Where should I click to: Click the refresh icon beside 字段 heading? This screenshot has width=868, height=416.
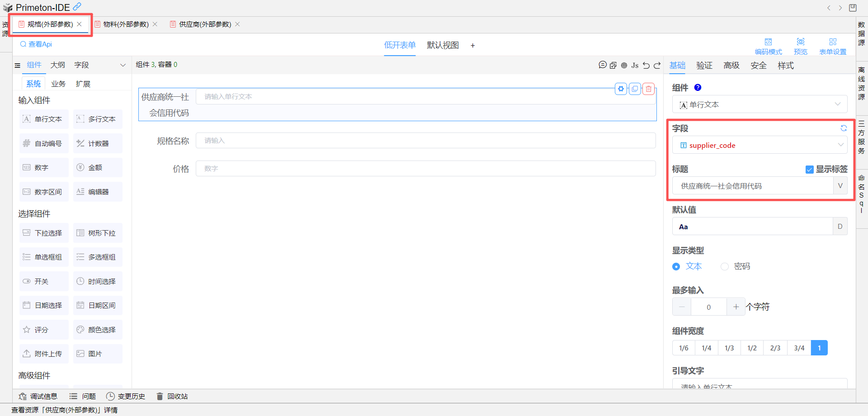pos(843,128)
